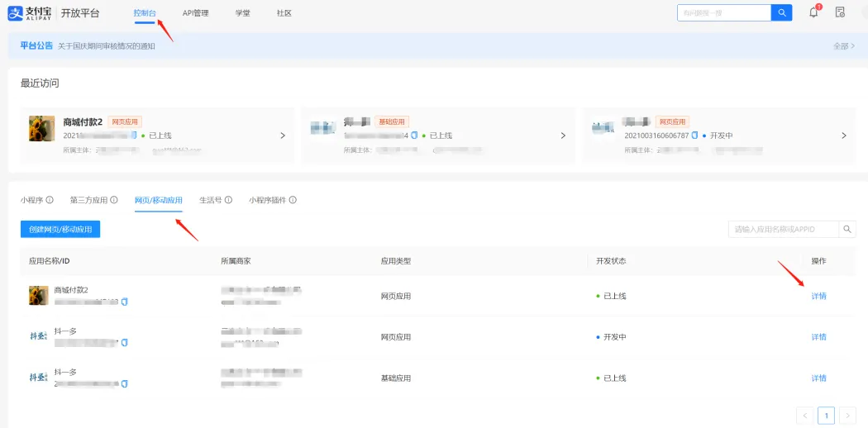Viewport: 868px width, 428px height.
Task: Click the app name/APPID search field
Action: 783,229
